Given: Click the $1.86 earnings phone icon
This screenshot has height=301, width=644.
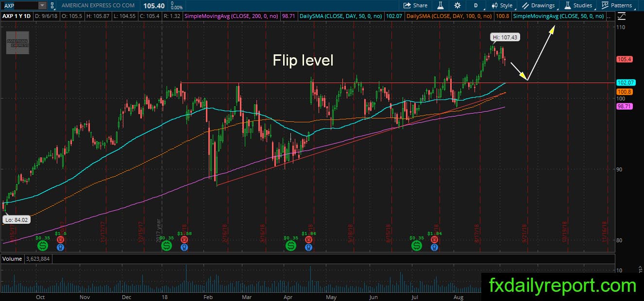Looking at the screenshot, I should (309, 239).
